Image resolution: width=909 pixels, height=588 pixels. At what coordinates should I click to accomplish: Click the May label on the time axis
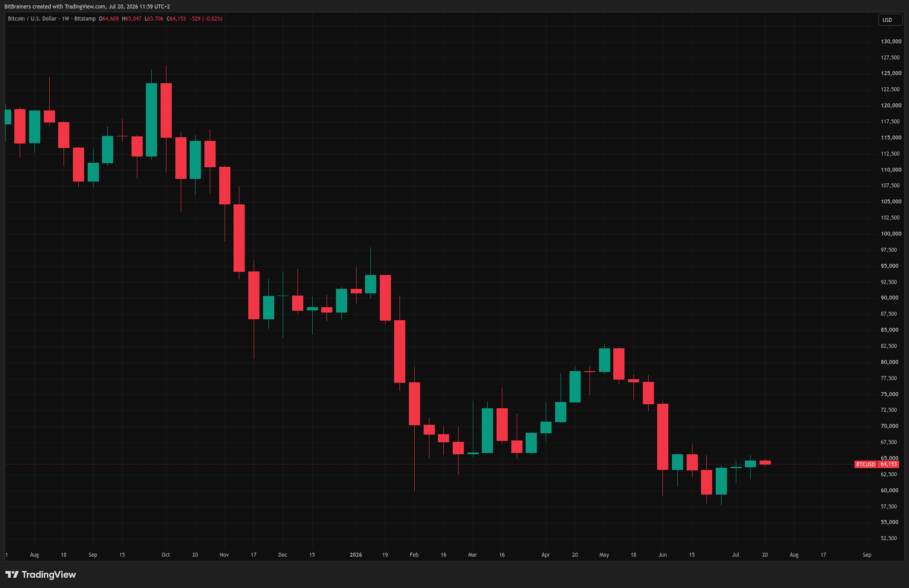click(x=604, y=555)
